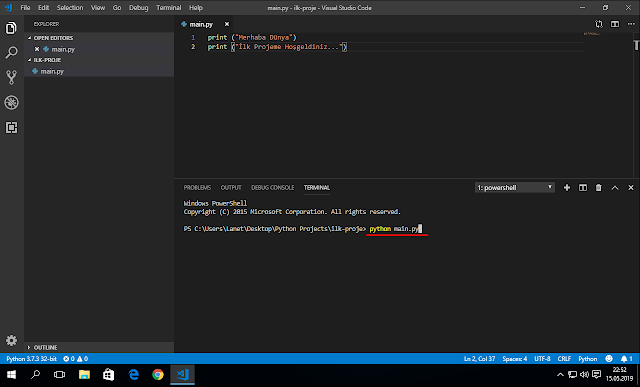Open the Search view in activity bar
Viewport: 640px width, 387px height.
pyautogui.click(x=11, y=52)
